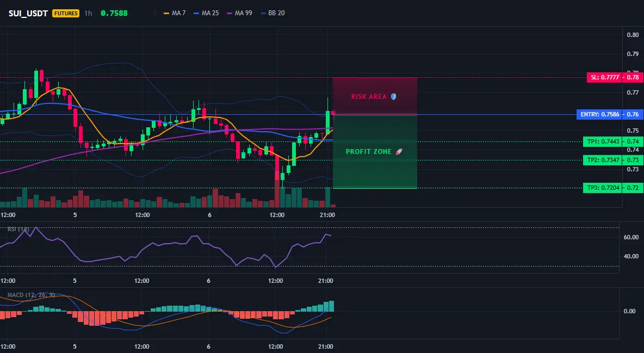Click the rocket icon beside PROFIT ZONE

coord(399,152)
